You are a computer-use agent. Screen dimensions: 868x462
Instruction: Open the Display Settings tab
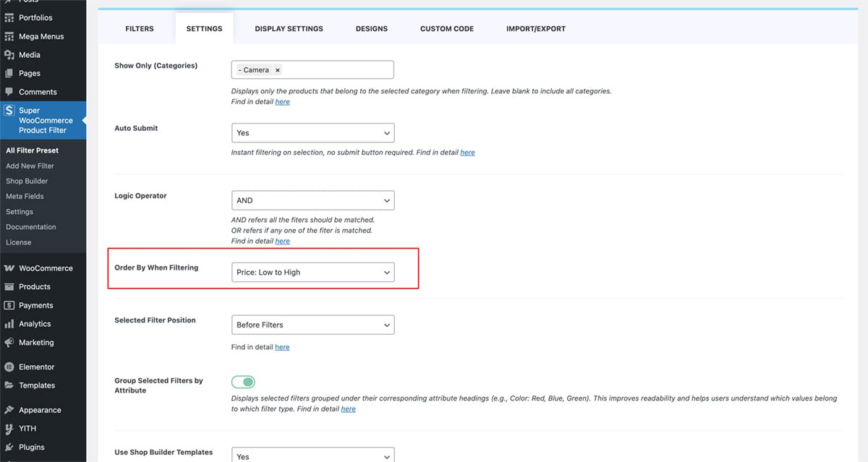pyautogui.click(x=289, y=29)
